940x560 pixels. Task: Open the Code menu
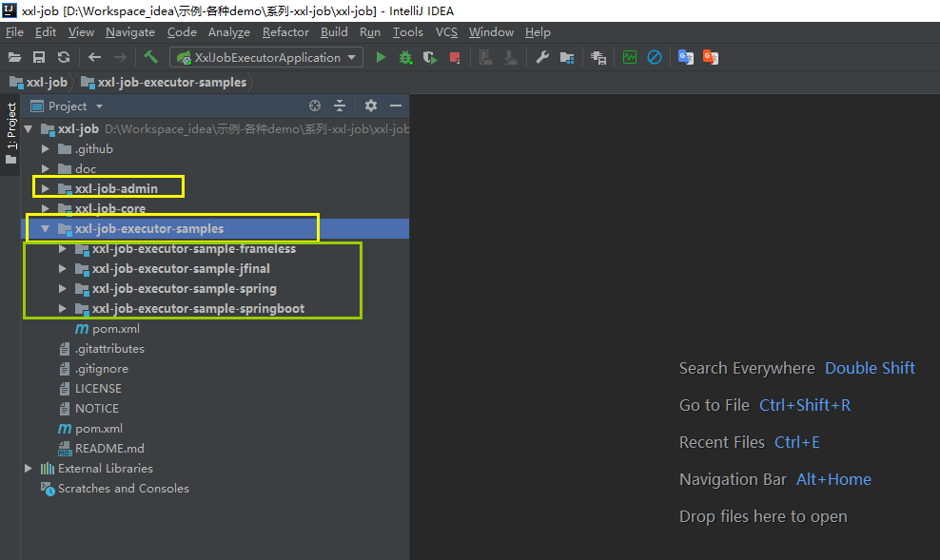(x=182, y=32)
